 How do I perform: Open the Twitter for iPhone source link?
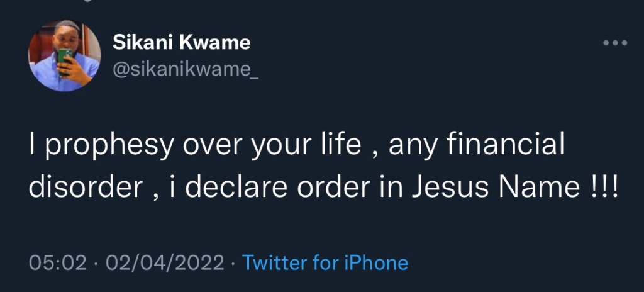tap(325, 262)
